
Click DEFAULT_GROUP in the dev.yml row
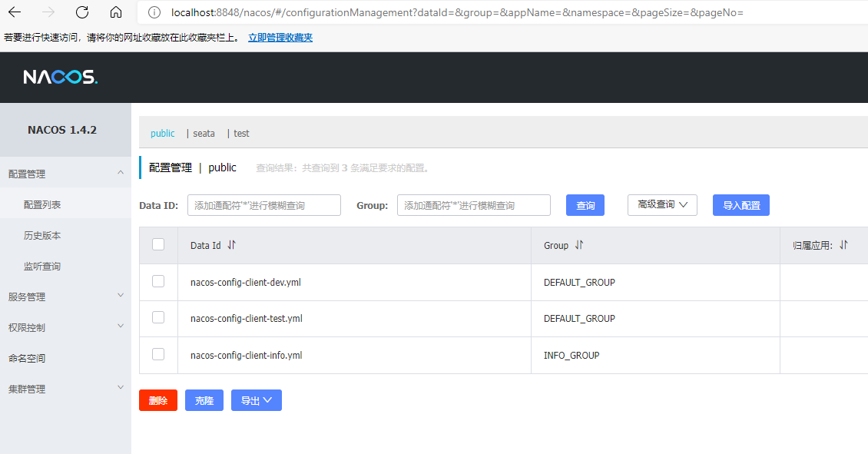[579, 283]
